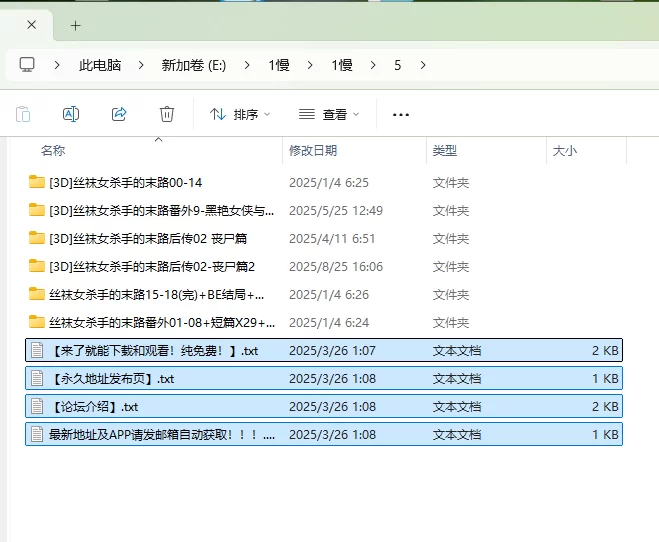Expand chevron after 新加卷 (E:) breadcrumb

pos(247,65)
